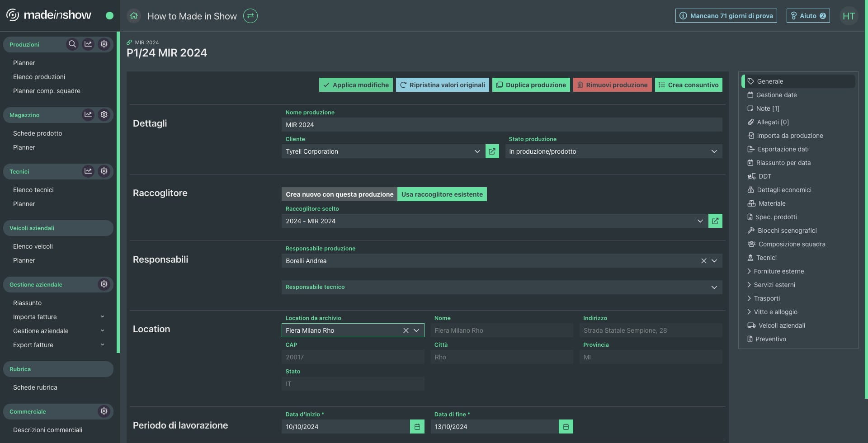Screen dimensions: 868x443
Task: Open Elenco produzioni in the sidebar
Action: point(39,77)
